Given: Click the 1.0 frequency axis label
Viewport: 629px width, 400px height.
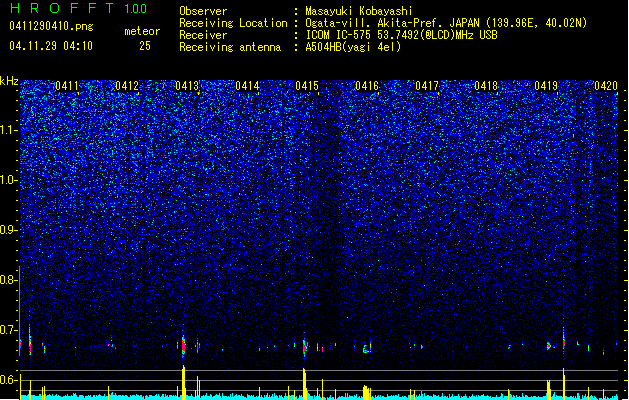Looking at the screenshot, I should (8, 180).
